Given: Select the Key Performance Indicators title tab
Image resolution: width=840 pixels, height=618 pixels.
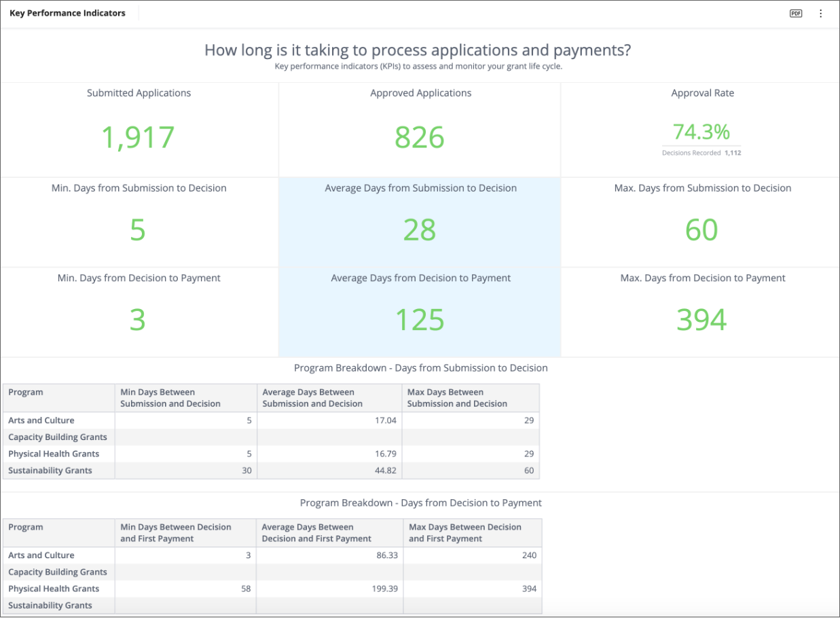Looking at the screenshot, I should (67, 13).
